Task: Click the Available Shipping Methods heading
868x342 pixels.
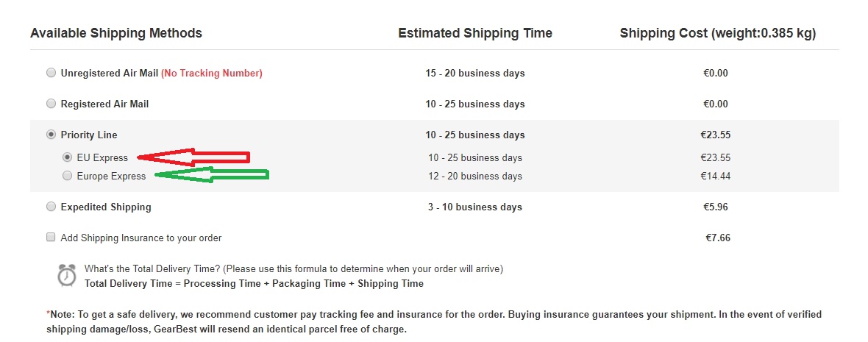Action: pos(116,33)
